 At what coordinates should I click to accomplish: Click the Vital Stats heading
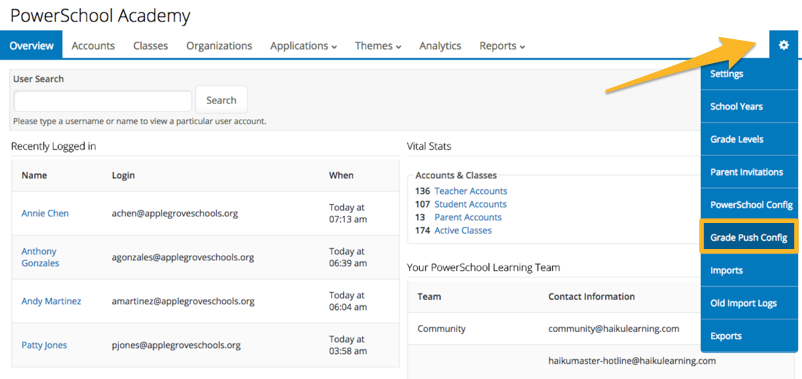click(429, 146)
